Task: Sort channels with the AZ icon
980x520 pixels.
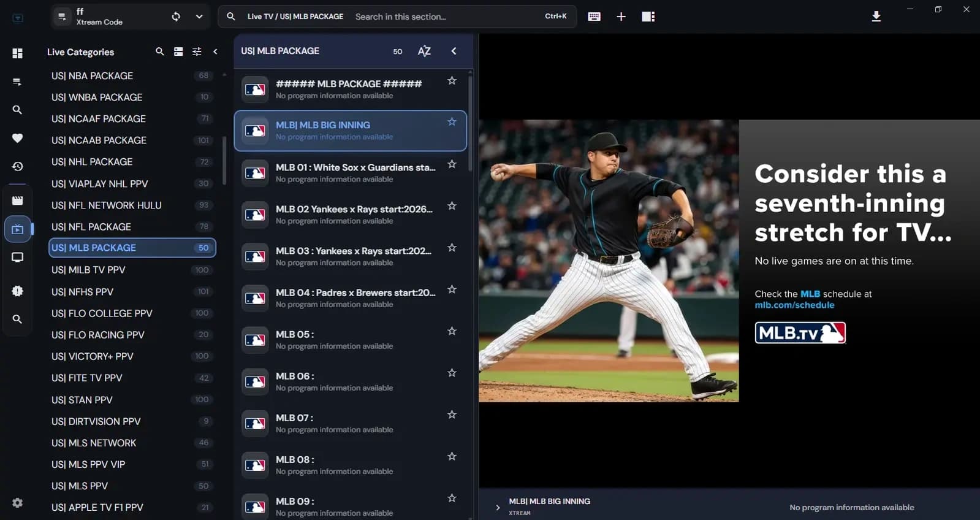Action: pos(424,51)
